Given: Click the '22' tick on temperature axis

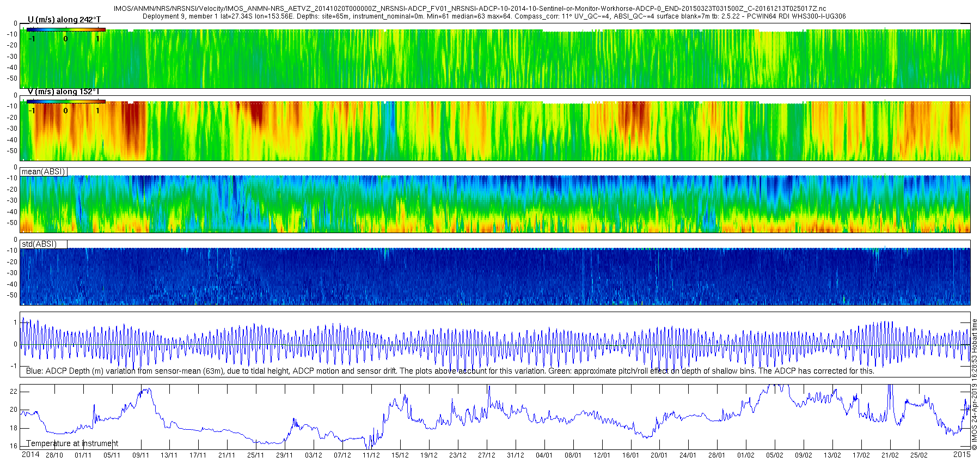Looking at the screenshot, I should 14,392.
